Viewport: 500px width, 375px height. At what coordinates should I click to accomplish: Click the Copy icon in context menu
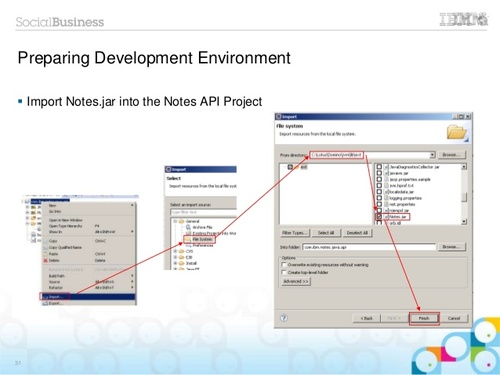click(45, 241)
